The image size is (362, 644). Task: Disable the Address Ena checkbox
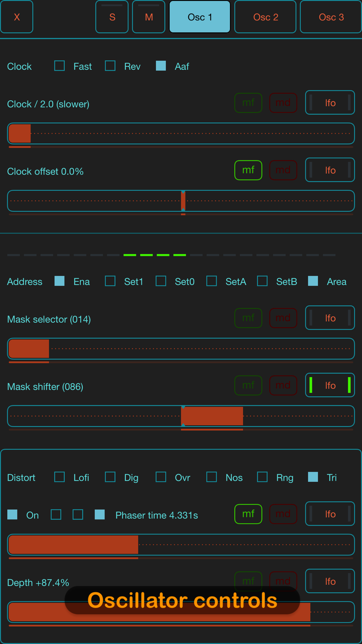click(60, 281)
